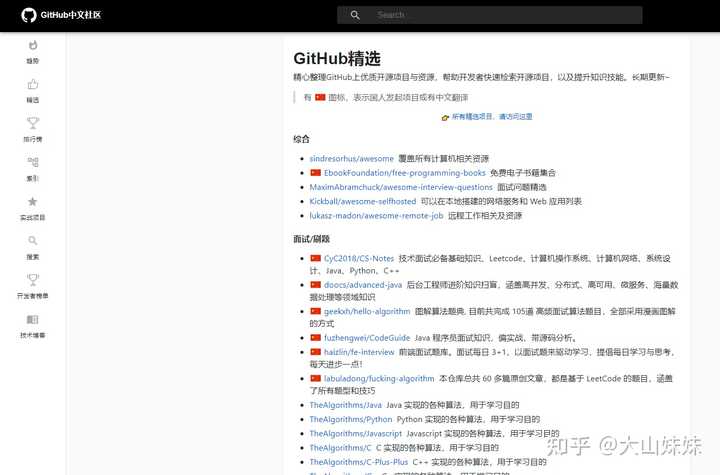Click the flag icon in the 图标 note line
720x475 pixels.
tap(320, 97)
